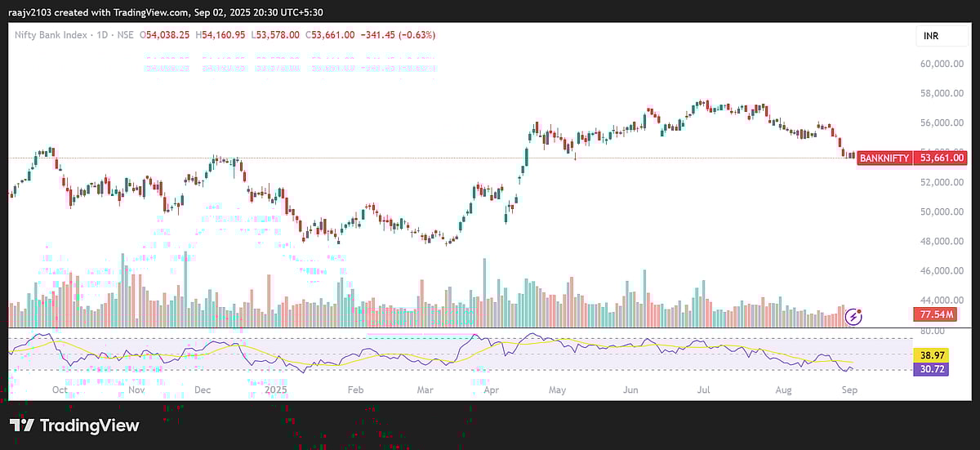Click the 52,000.00 price axis label

(x=942, y=182)
